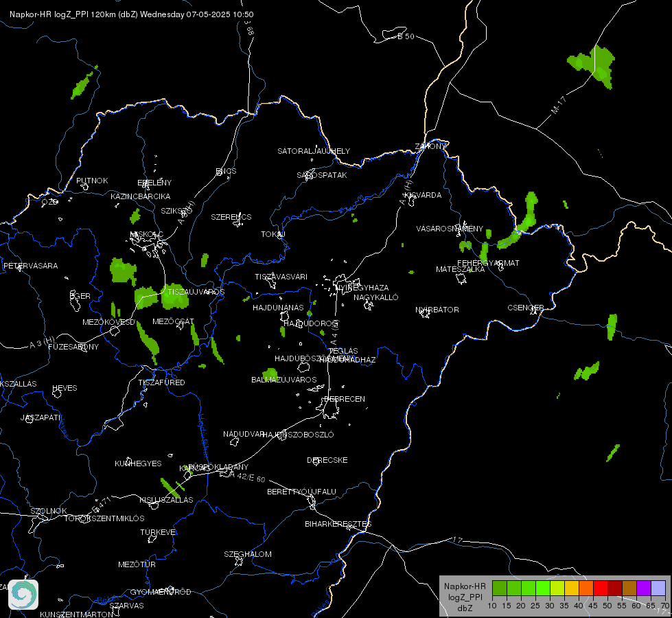The width and height of the screenshot is (672, 618).
Task: Click the legend label 'Napkor-HR logZ_PPI dbZ'
Action: click(x=465, y=597)
